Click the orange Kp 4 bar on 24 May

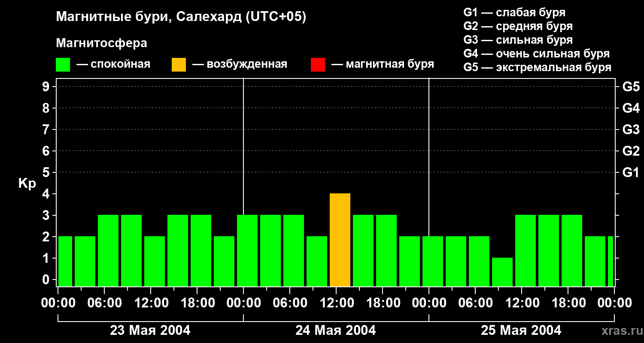click(340, 240)
